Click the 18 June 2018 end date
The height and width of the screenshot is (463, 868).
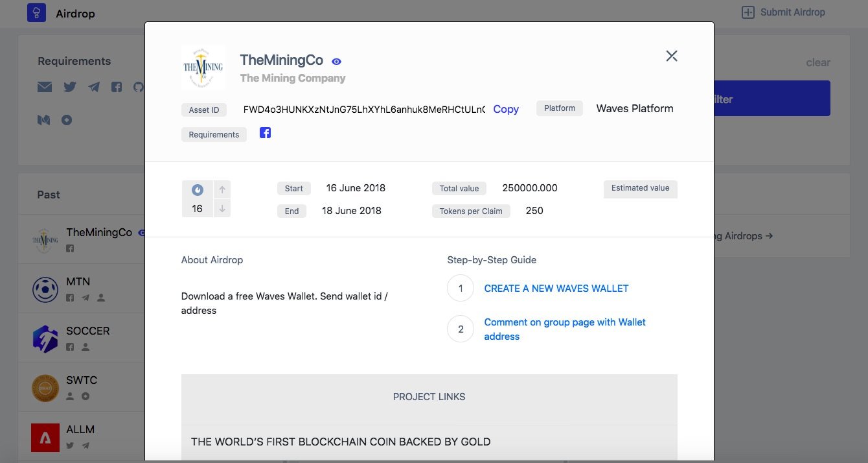[x=352, y=211]
